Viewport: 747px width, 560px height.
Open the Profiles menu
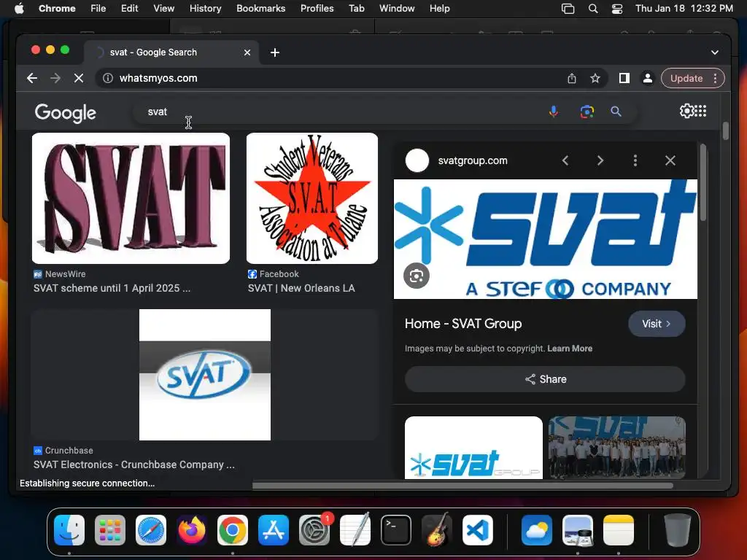pyautogui.click(x=317, y=8)
